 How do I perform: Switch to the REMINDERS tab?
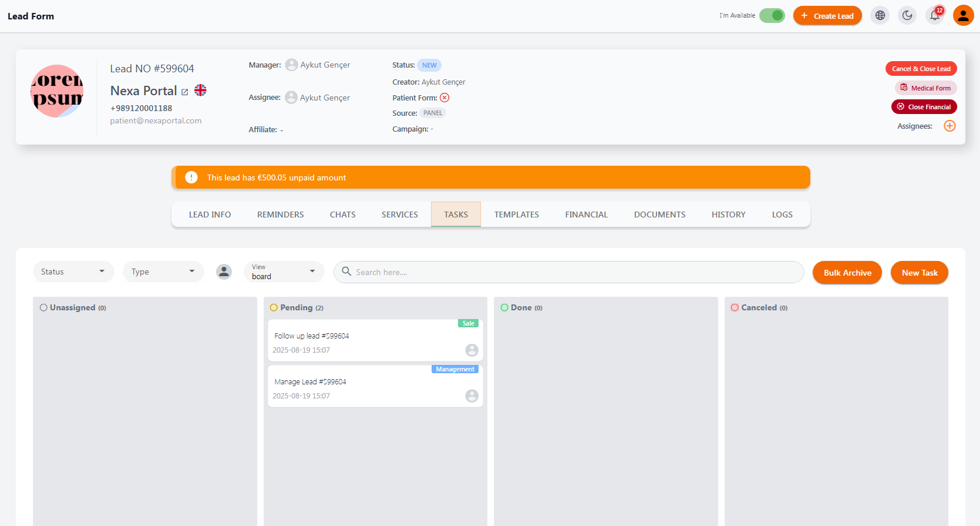(x=281, y=215)
